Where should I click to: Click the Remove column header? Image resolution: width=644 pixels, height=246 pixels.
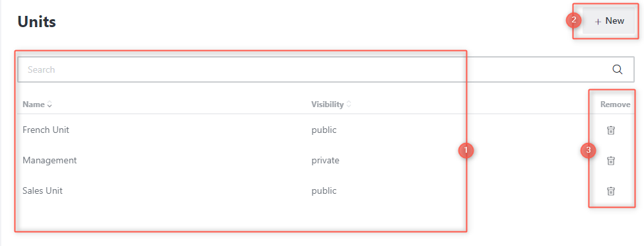(x=615, y=104)
